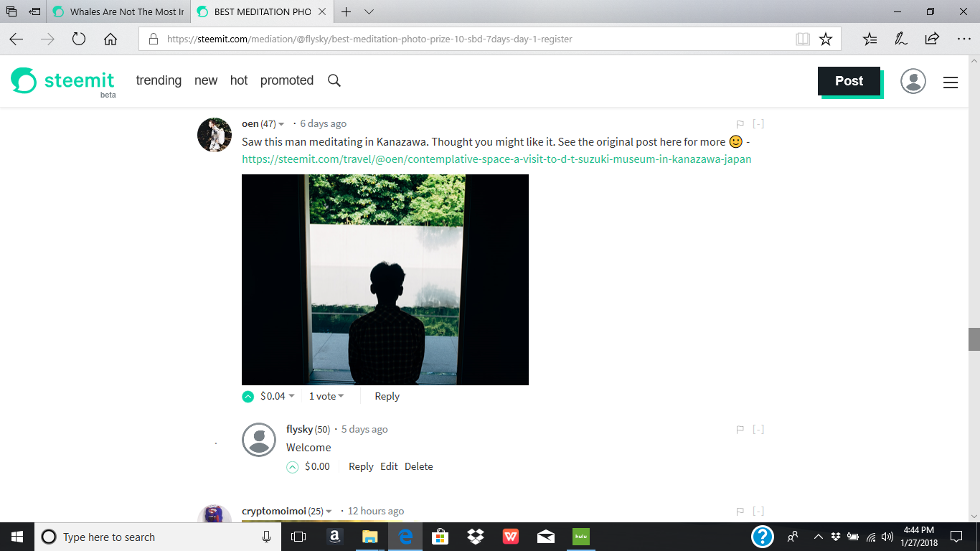Upvote oen's meditation photo comment
Viewport: 980px width, 551px height.
[247, 395]
